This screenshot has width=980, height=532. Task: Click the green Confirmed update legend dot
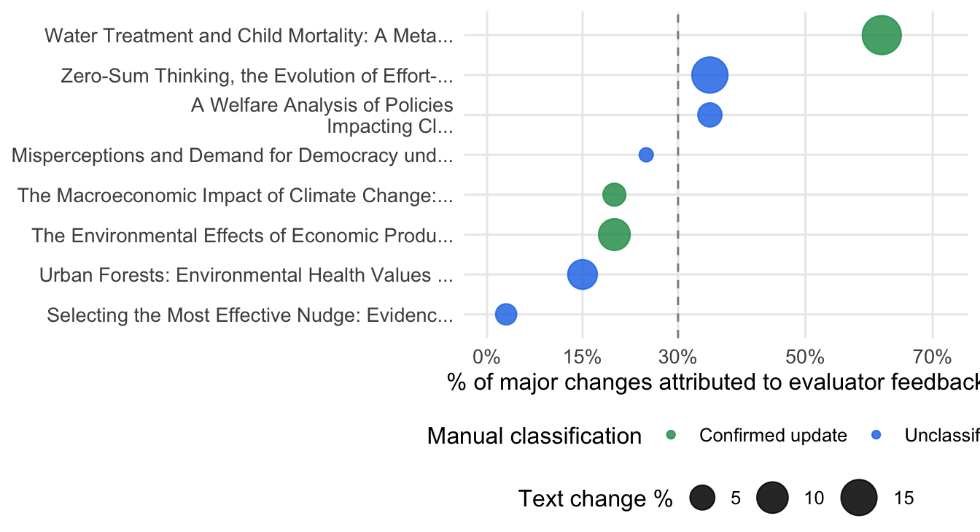pos(672,436)
